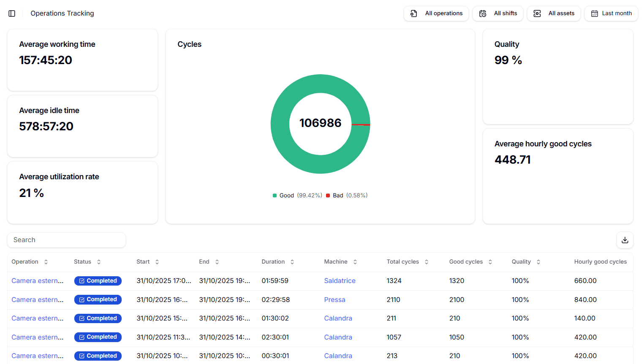Open the All operations filter
Screen dimensions: 644x364
436,13
